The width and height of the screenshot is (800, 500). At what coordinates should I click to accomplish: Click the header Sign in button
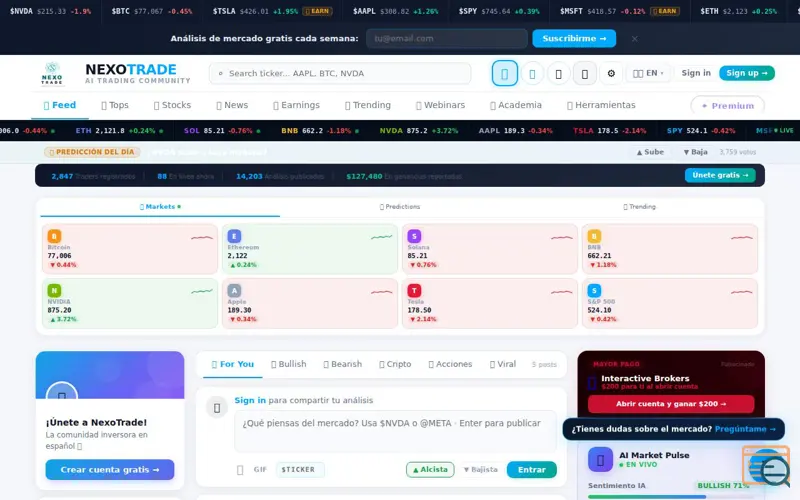pos(696,73)
